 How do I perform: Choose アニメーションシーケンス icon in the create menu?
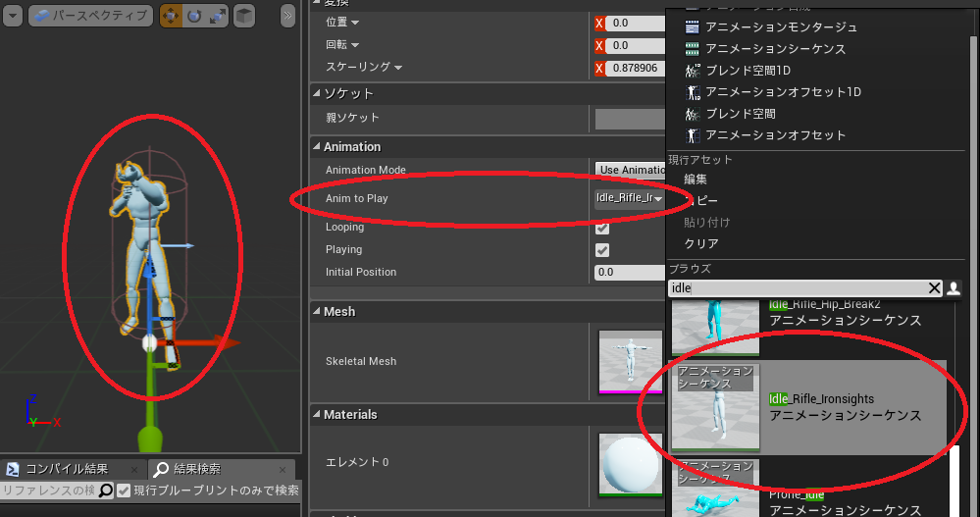pos(692,49)
